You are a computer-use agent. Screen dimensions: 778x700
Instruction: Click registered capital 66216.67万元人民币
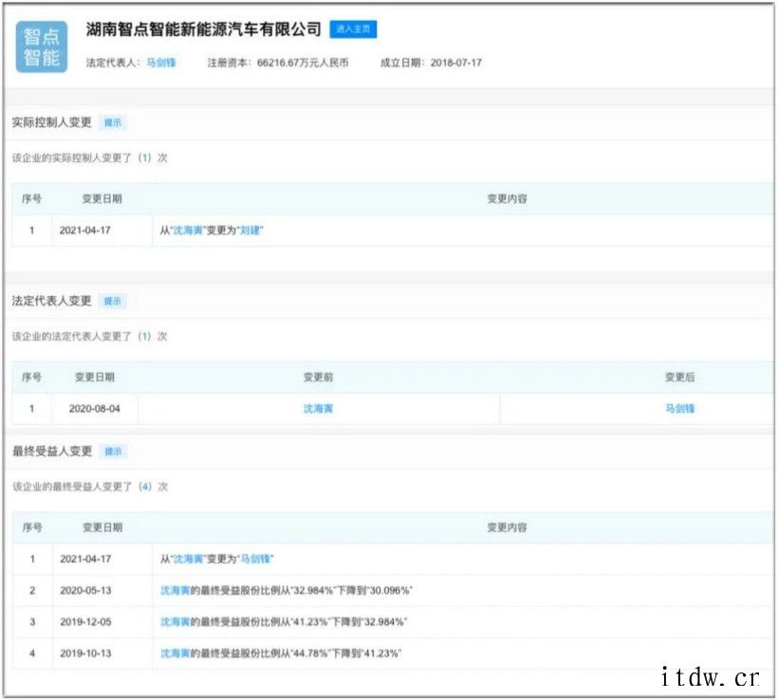coord(303,63)
